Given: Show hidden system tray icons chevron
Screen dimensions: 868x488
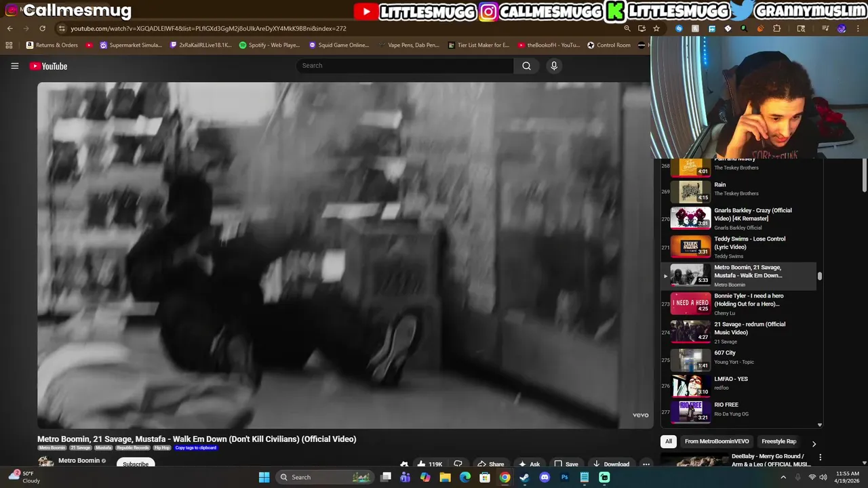Looking at the screenshot, I should pos(783,477).
